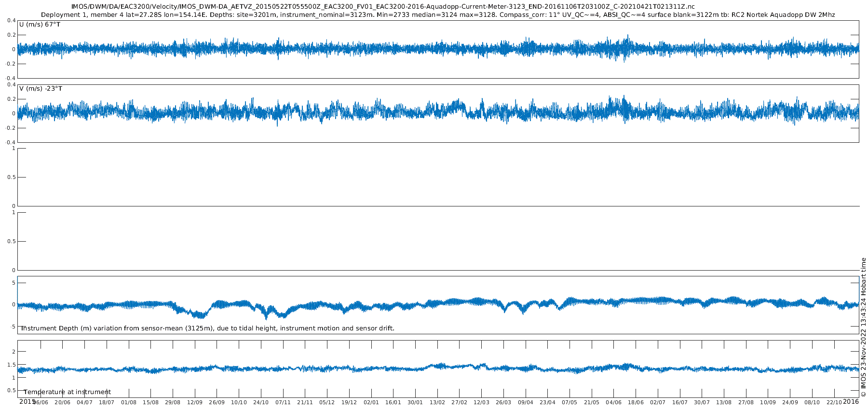Select the 18/06 date tick label
This screenshot has width=868, height=410.
[x=636, y=402]
